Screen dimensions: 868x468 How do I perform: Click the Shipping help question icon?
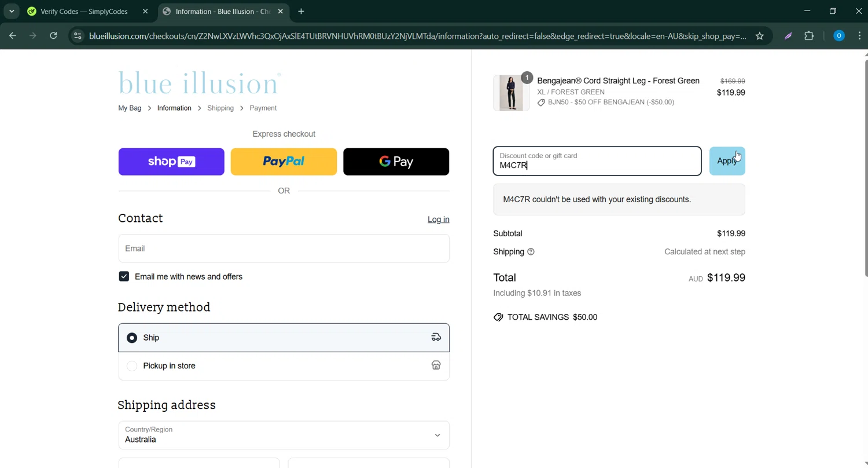pos(531,252)
